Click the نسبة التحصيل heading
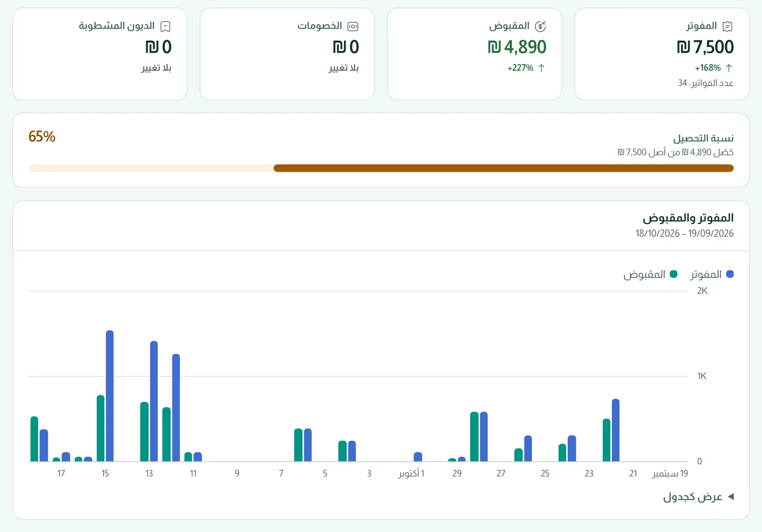This screenshot has width=762, height=532. click(703, 138)
